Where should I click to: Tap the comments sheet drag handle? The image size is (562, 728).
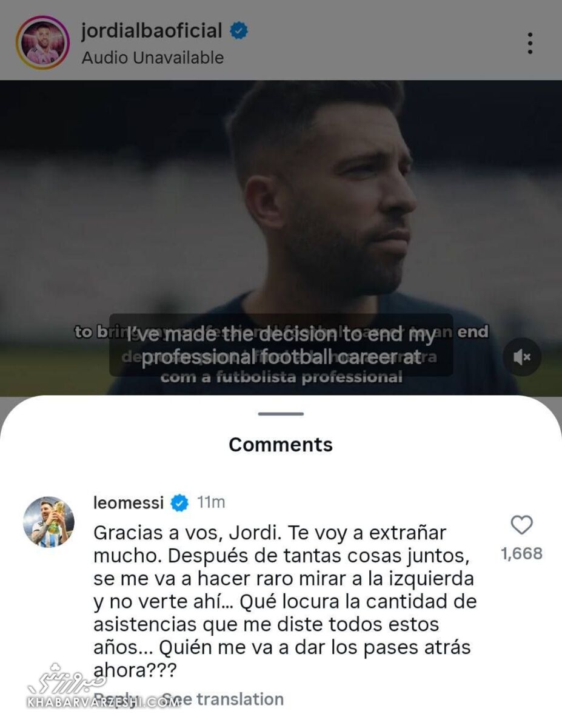(281, 414)
